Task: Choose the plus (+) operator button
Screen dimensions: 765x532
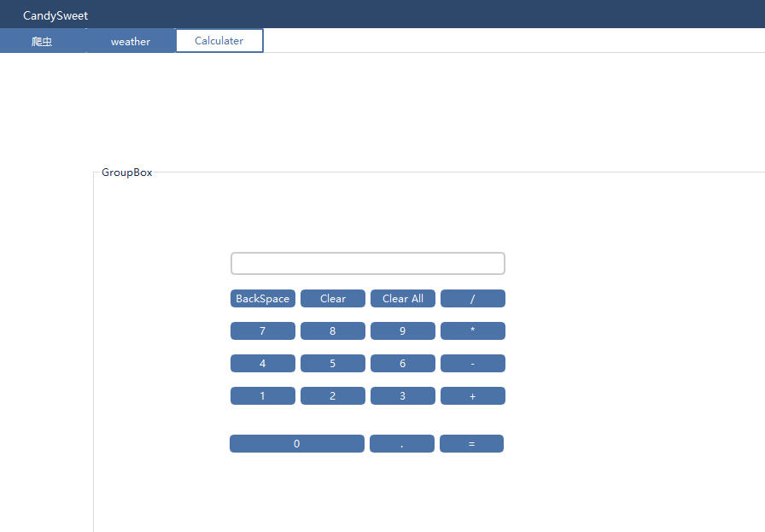Action: click(473, 396)
